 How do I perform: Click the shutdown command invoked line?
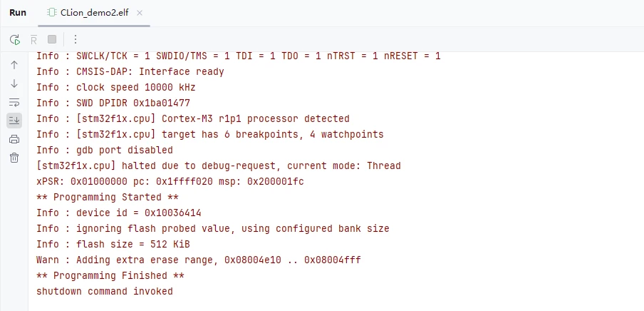point(104,291)
